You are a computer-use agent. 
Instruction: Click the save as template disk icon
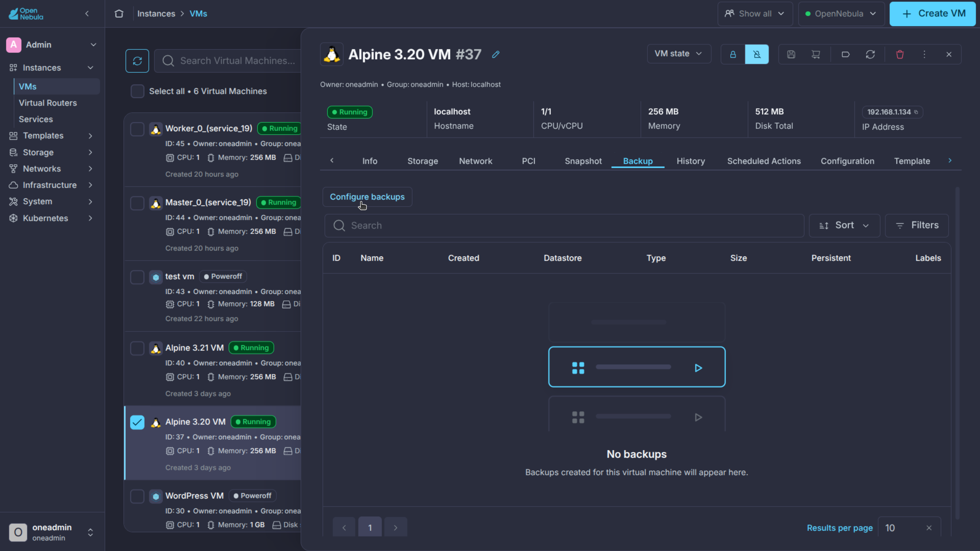[x=791, y=54]
